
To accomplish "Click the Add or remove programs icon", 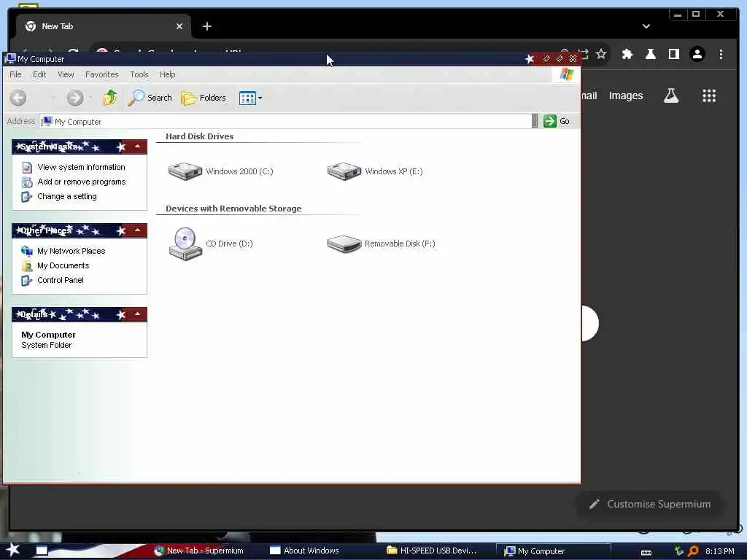I will (x=27, y=182).
